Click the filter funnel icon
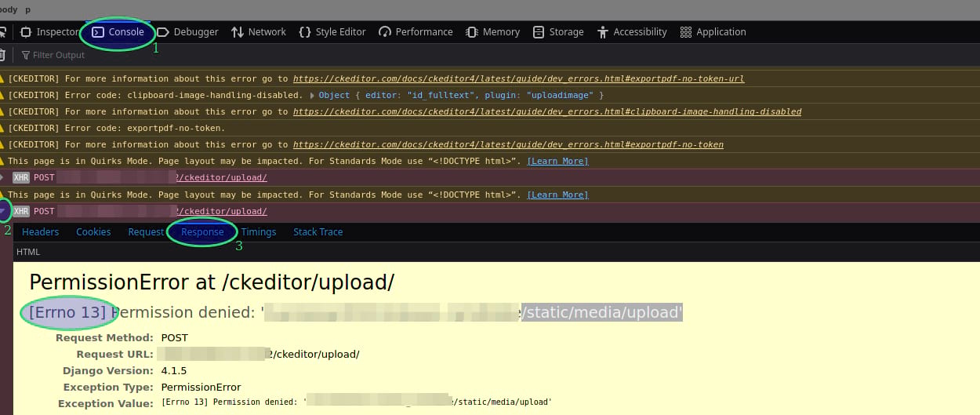Image resolution: width=980 pixels, height=415 pixels. [26, 56]
